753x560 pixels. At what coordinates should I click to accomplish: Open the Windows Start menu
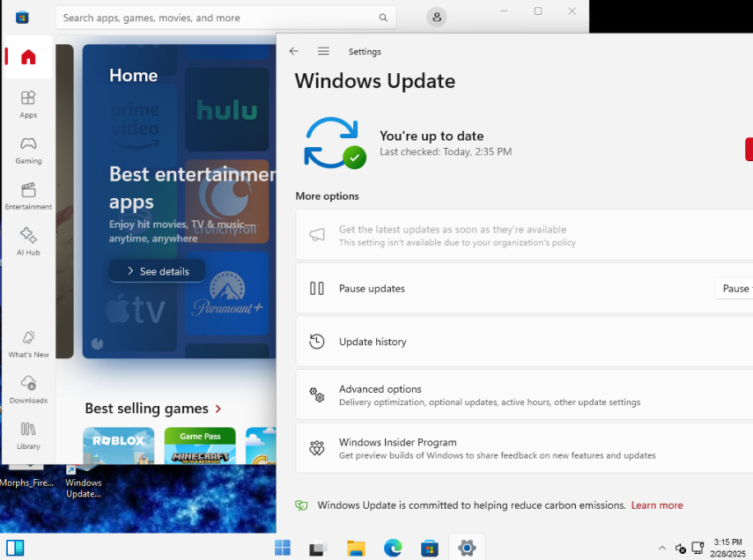pos(283,548)
